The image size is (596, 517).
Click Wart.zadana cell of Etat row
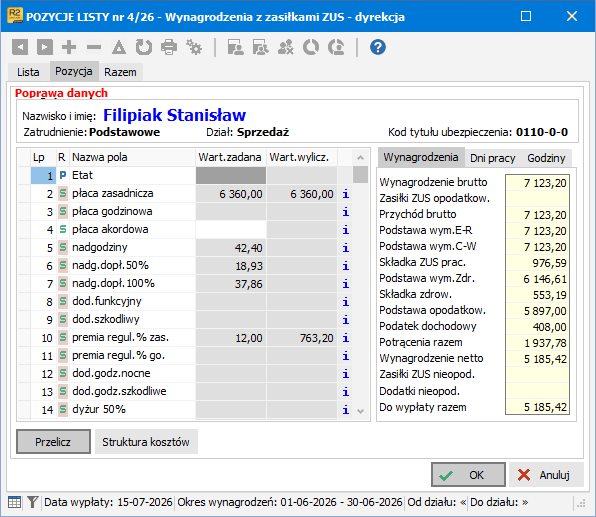[231, 176]
